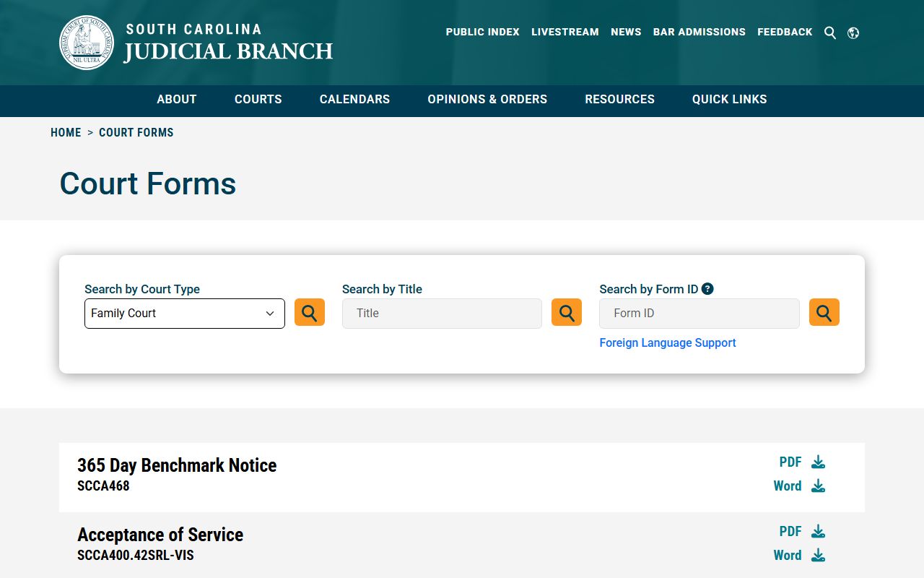The width and height of the screenshot is (924, 578).
Task: Click the globe language icon in header
Action: click(x=853, y=33)
